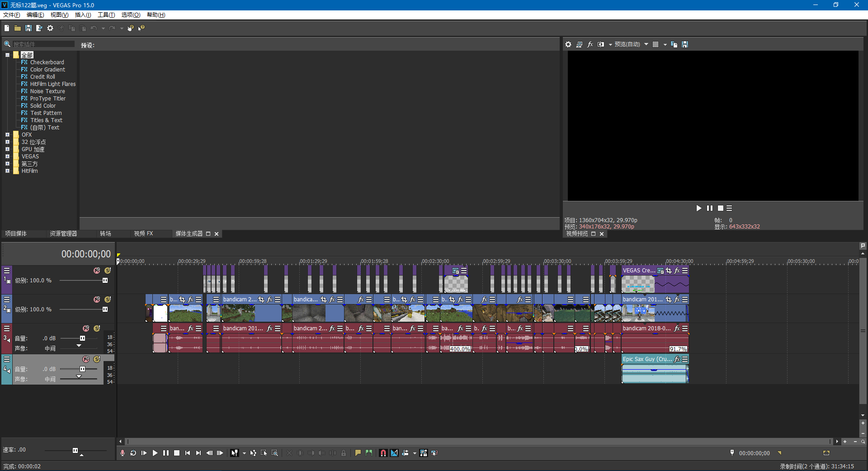Expand the GPU 加速 folder

8,149
